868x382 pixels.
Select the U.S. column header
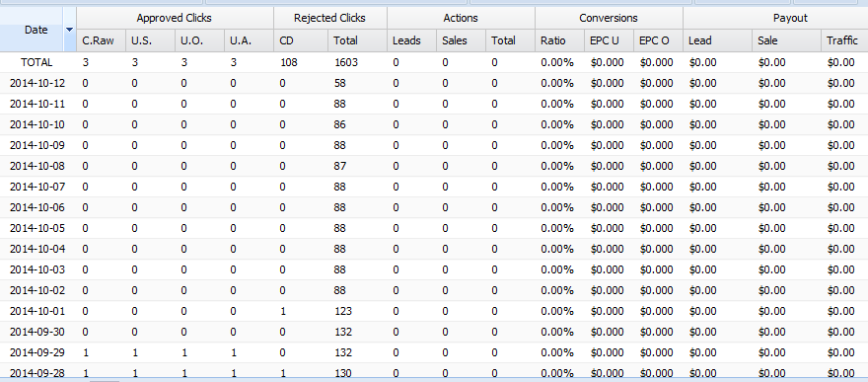[x=151, y=40]
